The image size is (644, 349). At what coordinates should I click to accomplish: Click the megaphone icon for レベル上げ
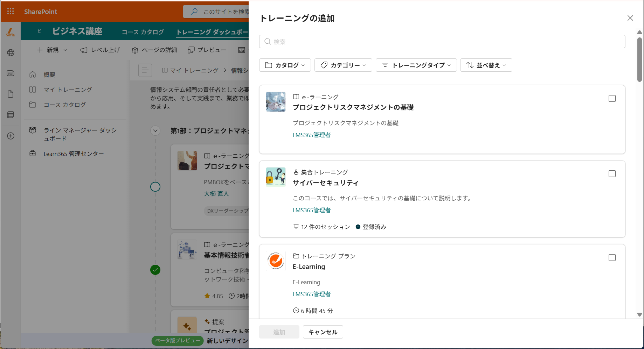[x=84, y=50]
